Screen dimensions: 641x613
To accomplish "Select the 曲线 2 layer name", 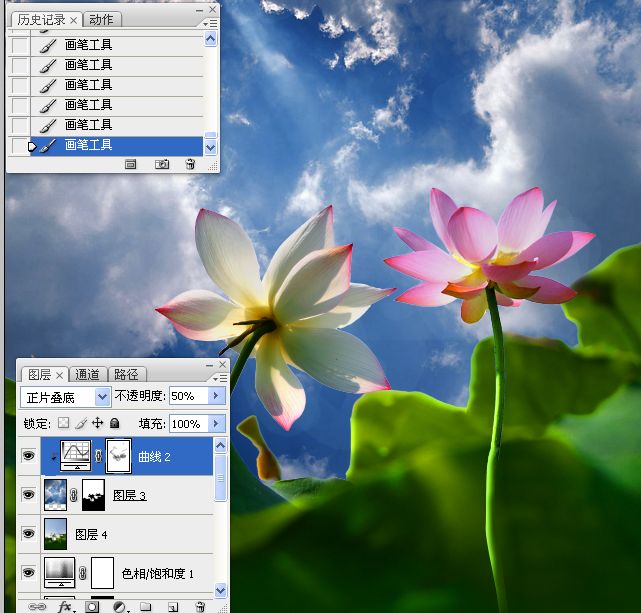I will (154, 456).
